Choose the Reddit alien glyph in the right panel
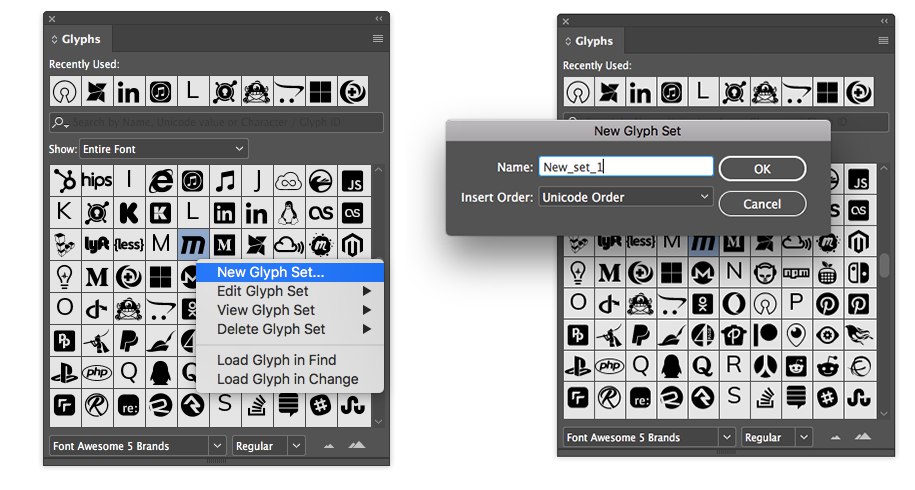Screen dimensions: 915x490 pos(827,366)
